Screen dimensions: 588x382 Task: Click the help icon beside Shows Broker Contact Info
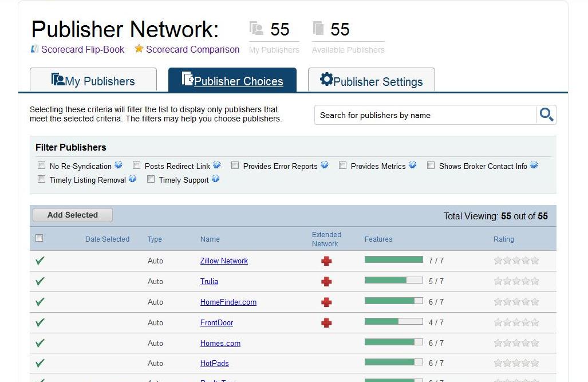pos(534,165)
